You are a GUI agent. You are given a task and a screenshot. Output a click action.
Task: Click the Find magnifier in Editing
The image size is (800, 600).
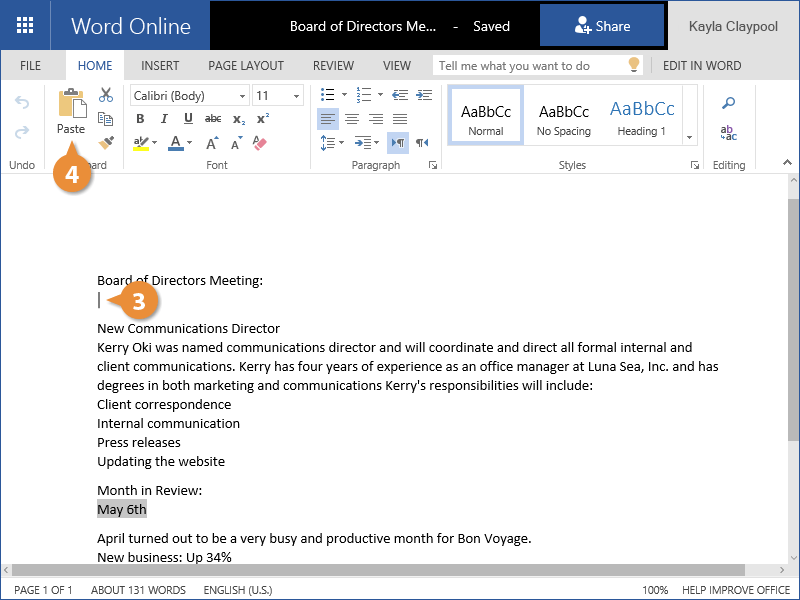click(x=729, y=103)
